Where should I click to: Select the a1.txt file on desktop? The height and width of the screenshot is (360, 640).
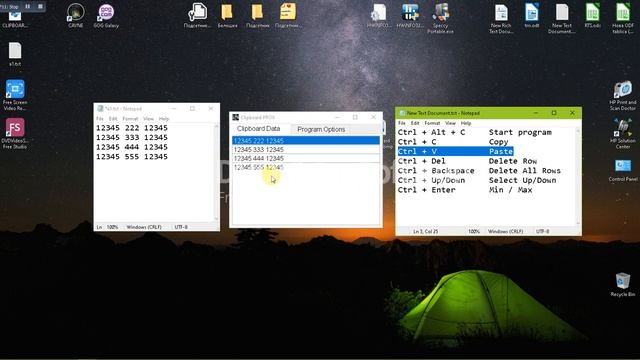click(15, 54)
